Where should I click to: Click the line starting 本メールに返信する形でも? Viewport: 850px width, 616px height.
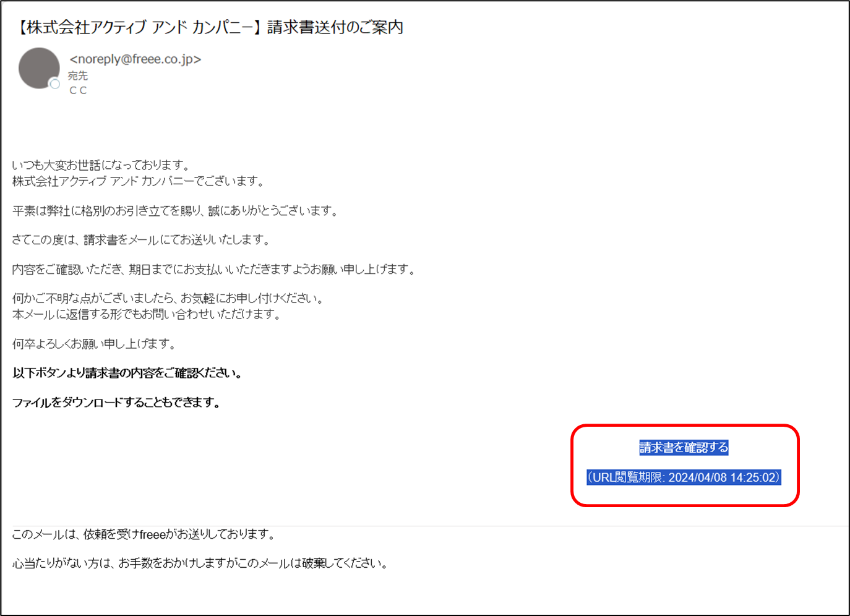[x=148, y=314]
